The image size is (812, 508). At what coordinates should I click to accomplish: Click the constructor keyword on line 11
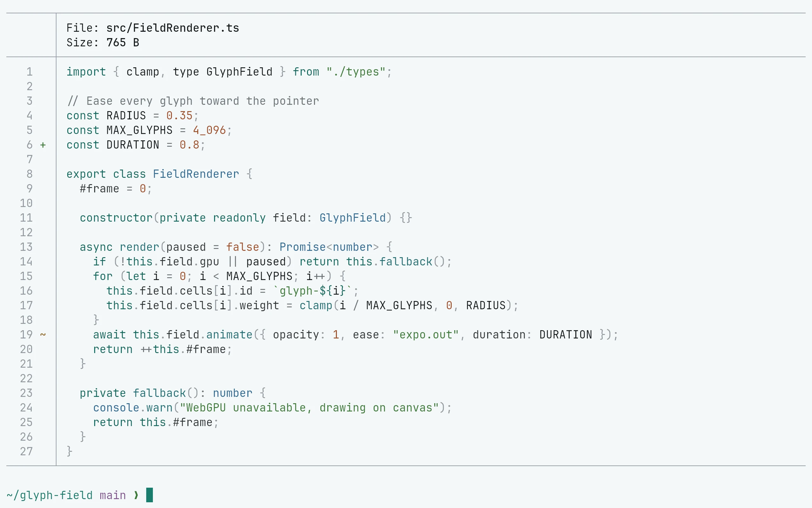pyautogui.click(x=116, y=218)
